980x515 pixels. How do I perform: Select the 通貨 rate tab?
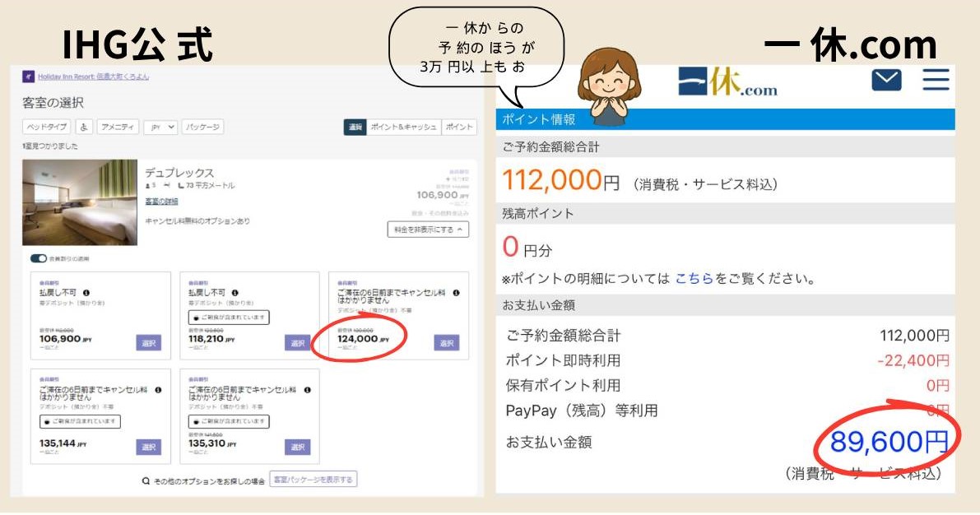coord(355,127)
